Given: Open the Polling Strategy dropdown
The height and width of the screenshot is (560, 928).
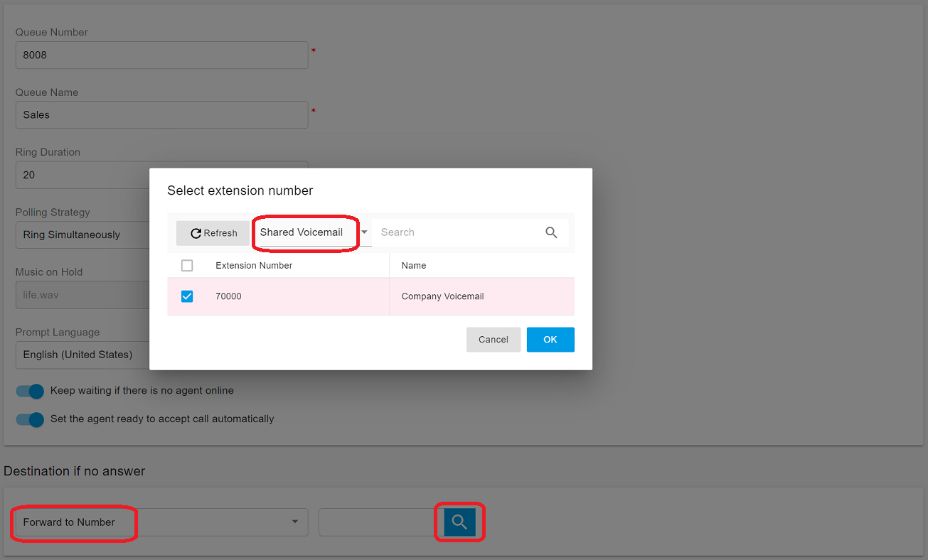Looking at the screenshot, I should (82, 235).
